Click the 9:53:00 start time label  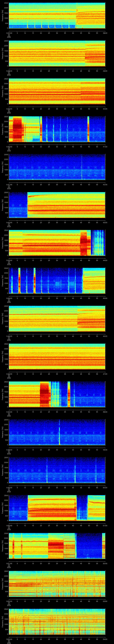(9, 639)
